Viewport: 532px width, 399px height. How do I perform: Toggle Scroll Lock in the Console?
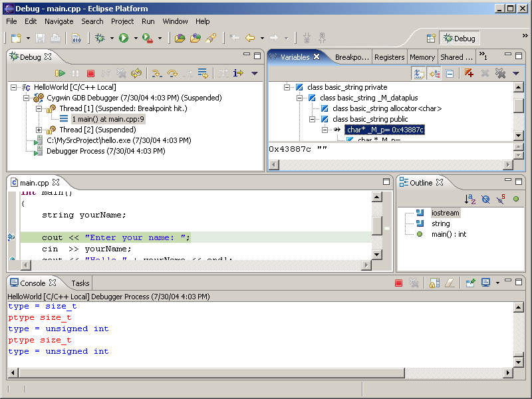tap(434, 283)
